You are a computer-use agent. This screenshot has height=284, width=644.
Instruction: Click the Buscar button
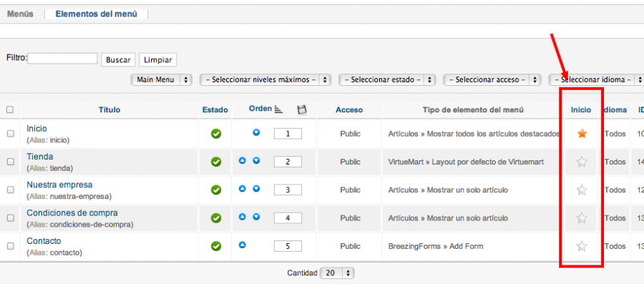(118, 59)
